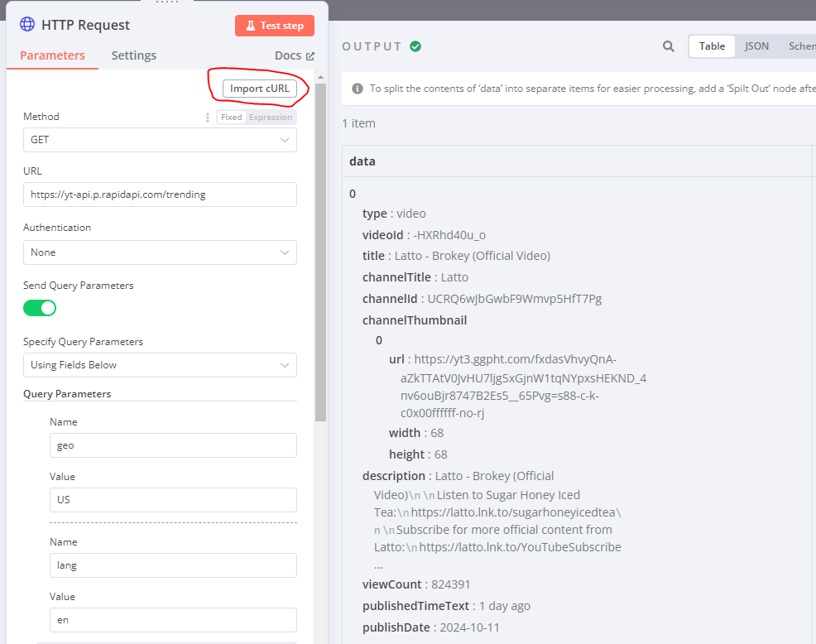
Task: Select Fixed mode for Method field
Action: click(x=232, y=118)
